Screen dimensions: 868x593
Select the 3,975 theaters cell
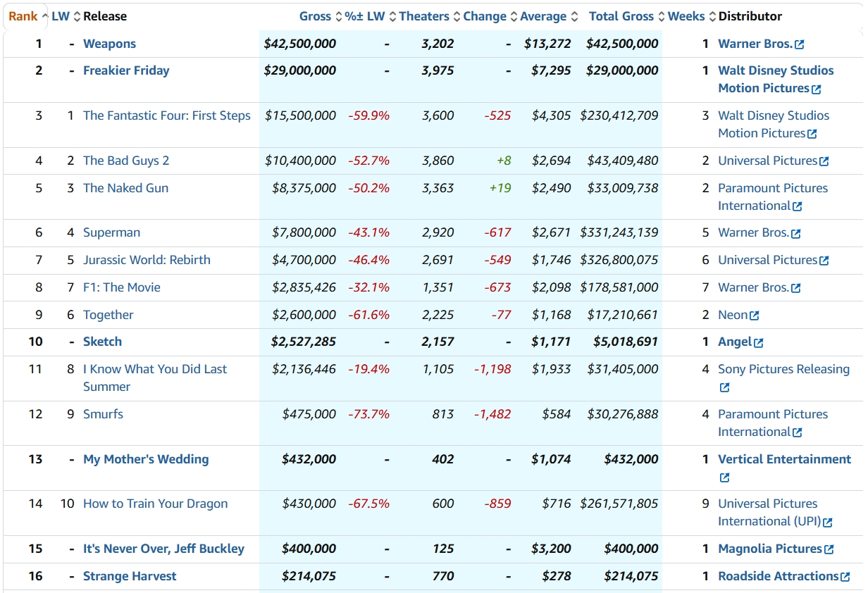tap(438, 70)
